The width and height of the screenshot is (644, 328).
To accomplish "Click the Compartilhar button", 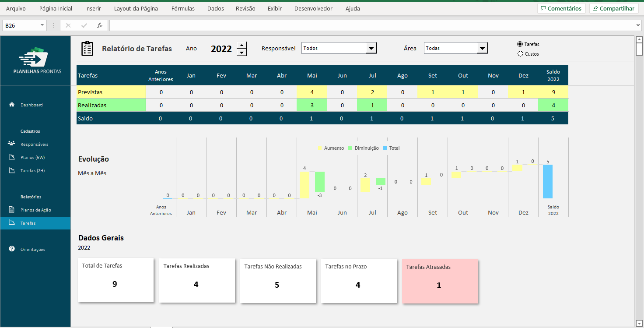I will point(613,8).
